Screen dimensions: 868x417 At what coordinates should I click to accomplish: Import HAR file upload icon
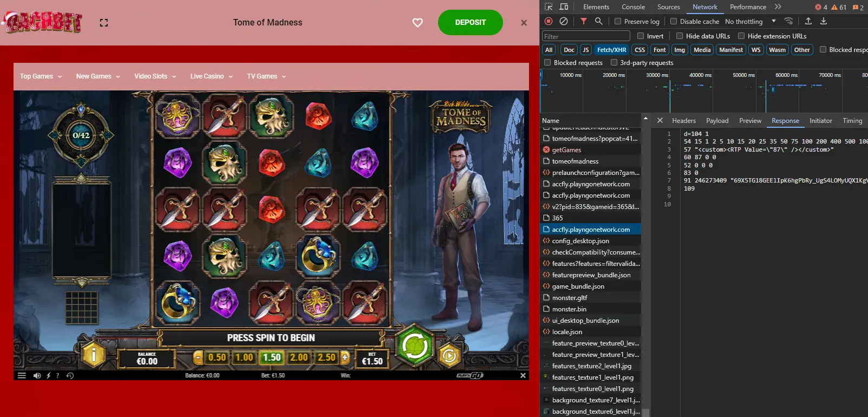808,21
